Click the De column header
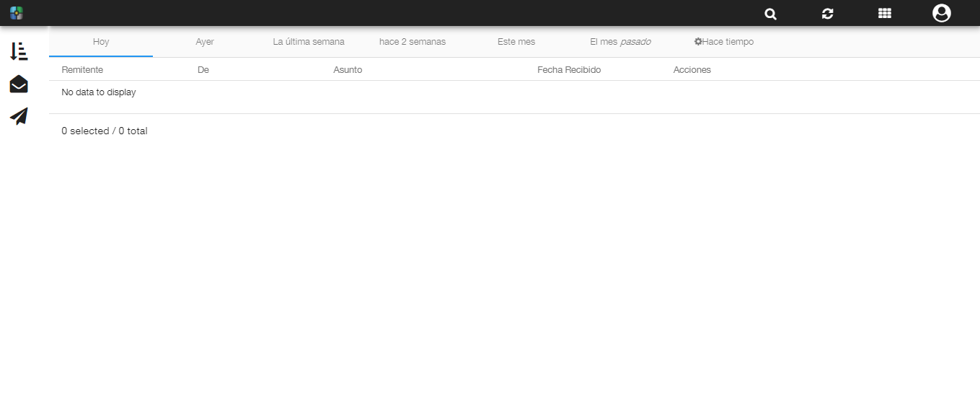The width and height of the screenshot is (980, 407). 203,70
